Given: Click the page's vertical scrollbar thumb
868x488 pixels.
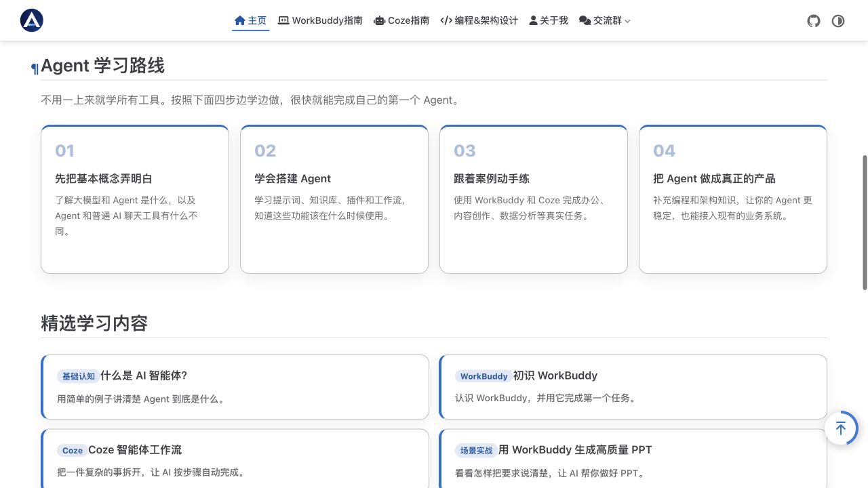Looking at the screenshot, I should 865,222.
